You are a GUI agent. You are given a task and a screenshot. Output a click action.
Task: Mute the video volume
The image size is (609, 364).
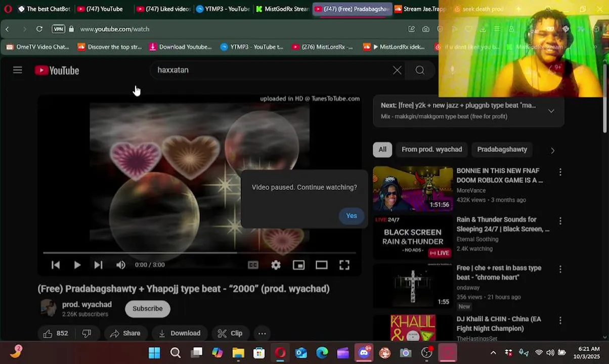coord(120,265)
